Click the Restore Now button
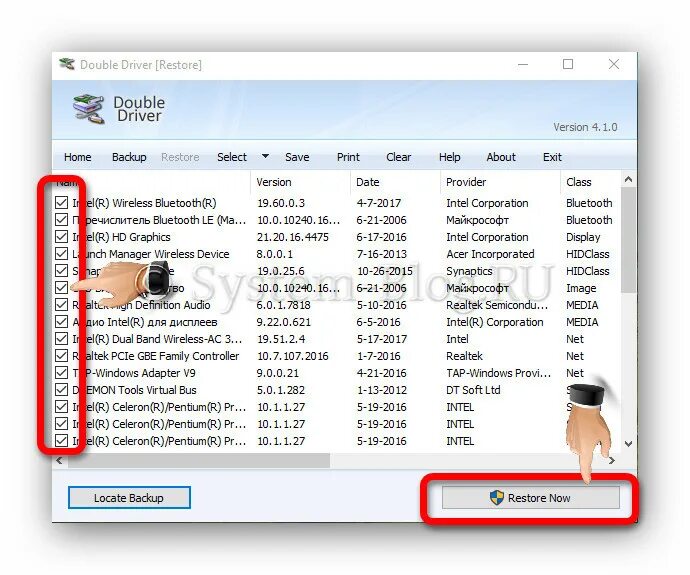This screenshot has width=690, height=575. coord(531,498)
